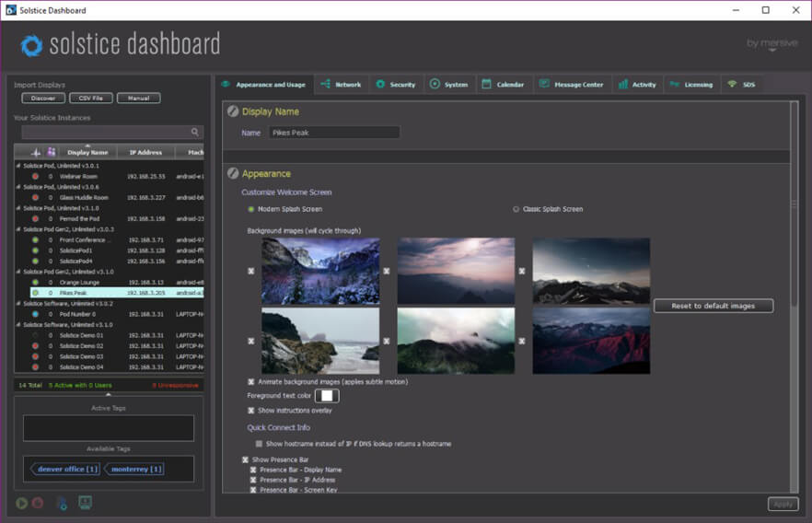The height and width of the screenshot is (523, 812).
Task: Uncheck the Show Presence Bar option
Action: [x=245, y=459]
